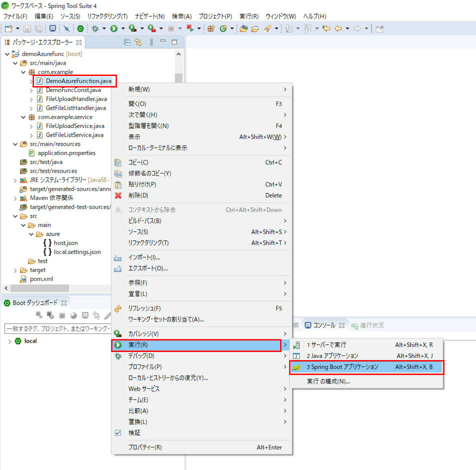Screen dimensions: 476x470
Task: Click stop square icon in Boot Dashboard
Action: (x=62, y=315)
